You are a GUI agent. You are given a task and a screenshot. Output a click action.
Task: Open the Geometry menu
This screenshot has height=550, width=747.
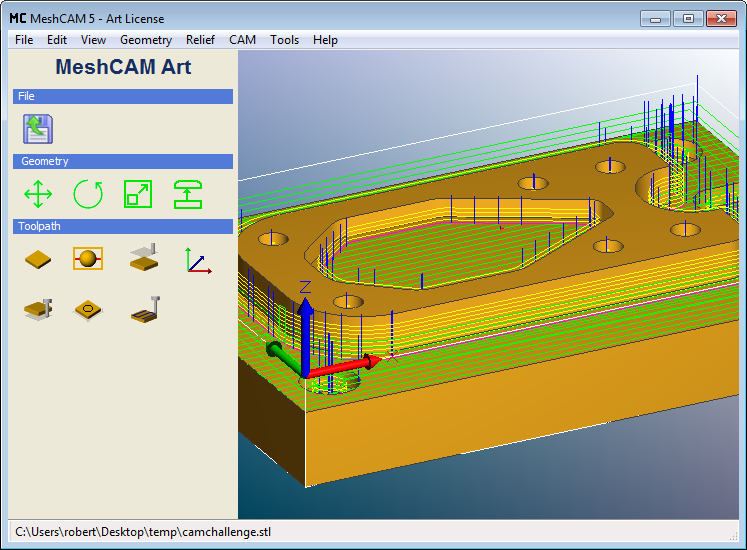146,40
